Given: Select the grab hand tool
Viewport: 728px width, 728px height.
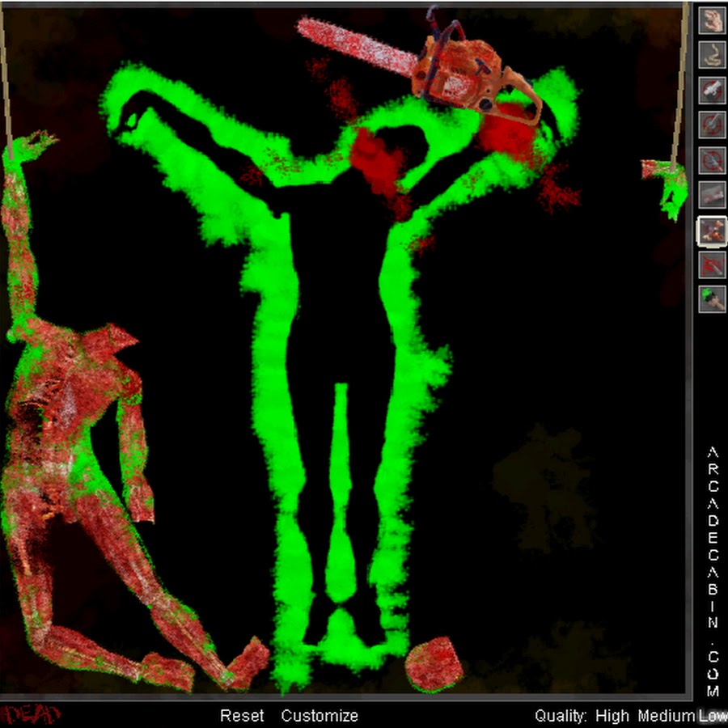Looking at the screenshot, I should [712, 20].
